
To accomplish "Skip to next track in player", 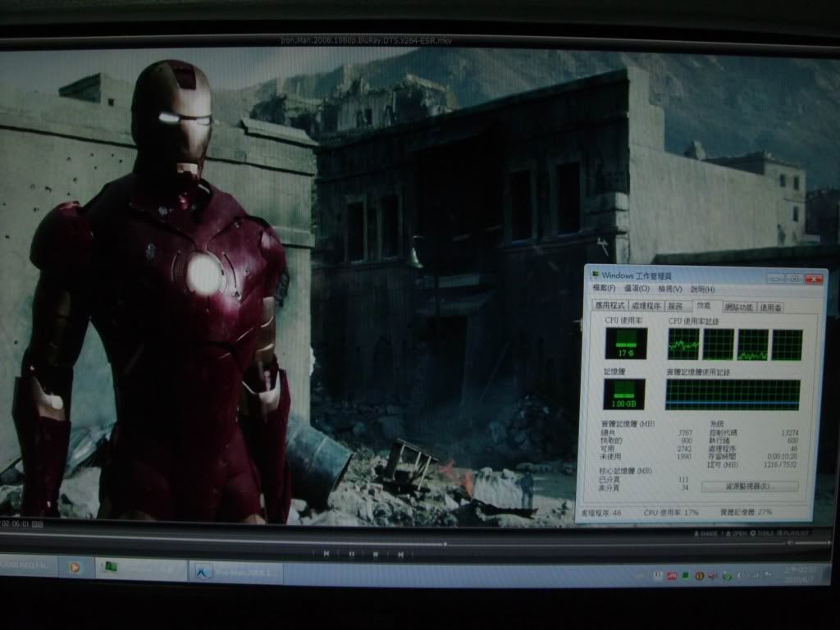I will tap(400, 554).
